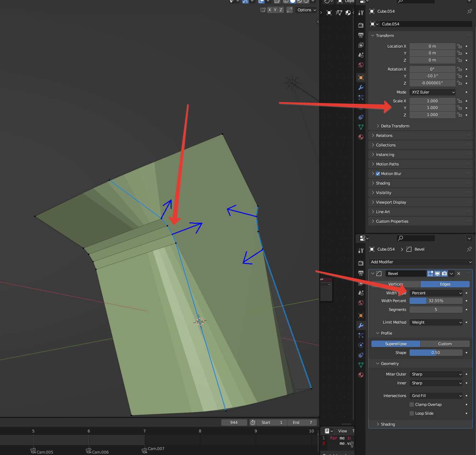Select the Cam.006 timeline marker

tap(97, 451)
